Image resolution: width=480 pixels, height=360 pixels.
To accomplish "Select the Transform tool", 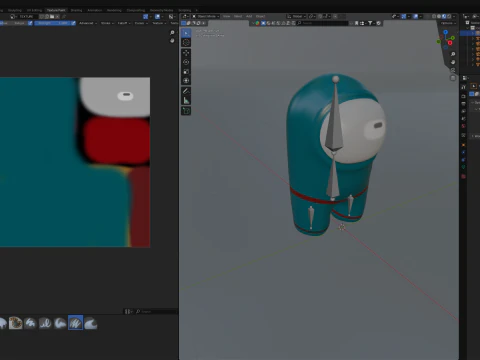I will pyautogui.click(x=186, y=81).
